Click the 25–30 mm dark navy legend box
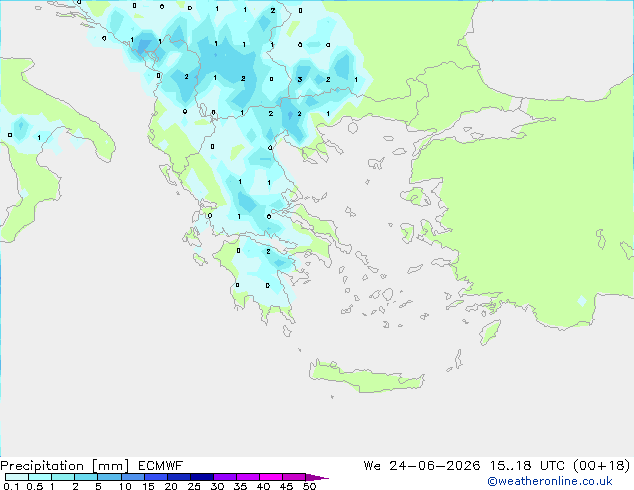The width and height of the screenshot is (634, 490). click(201, 477)
